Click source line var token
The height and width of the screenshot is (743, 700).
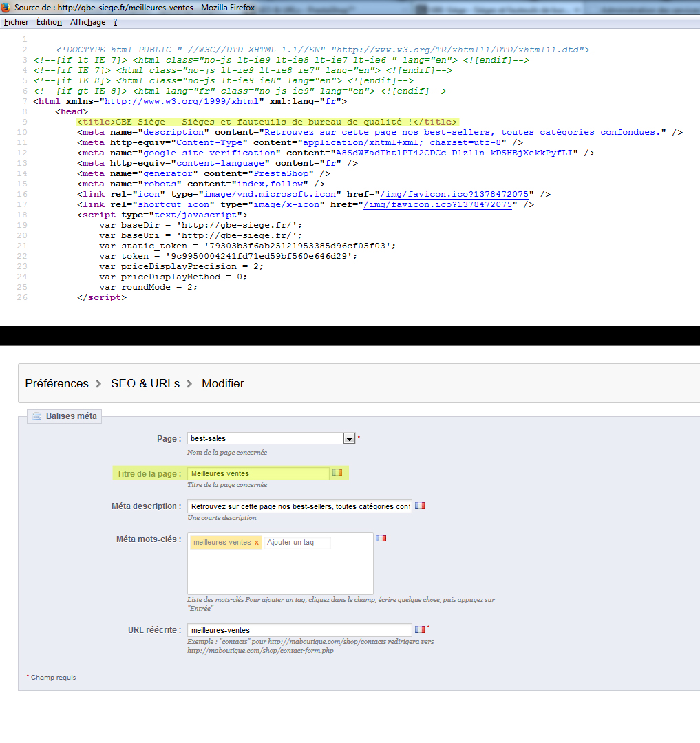[x=228, y=257]
